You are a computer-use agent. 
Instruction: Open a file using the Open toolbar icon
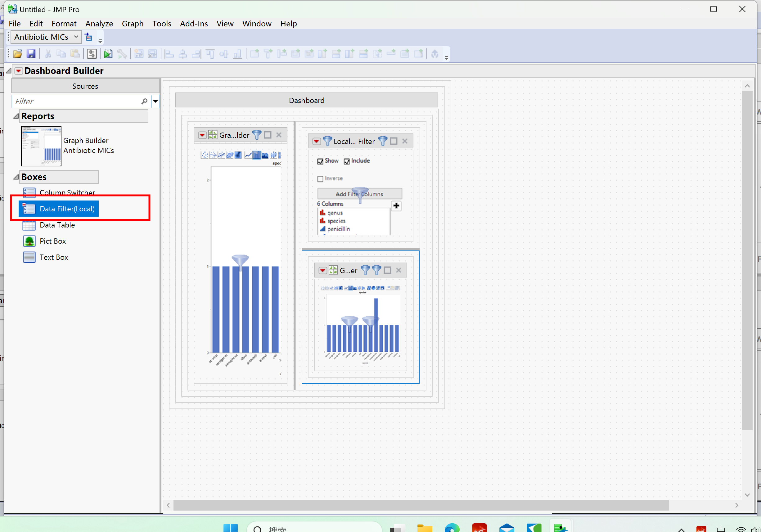point(17,53)
